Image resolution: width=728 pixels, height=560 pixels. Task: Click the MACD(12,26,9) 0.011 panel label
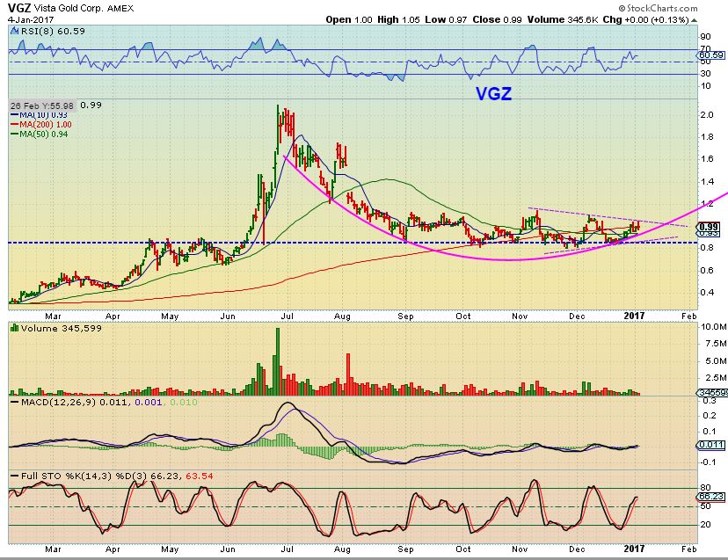(x=74, y=402)
